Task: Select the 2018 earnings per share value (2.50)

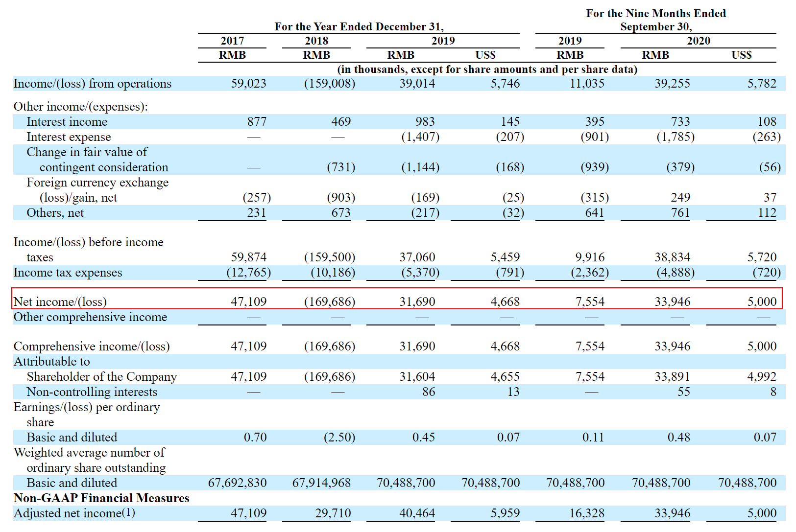Action: 339,437
